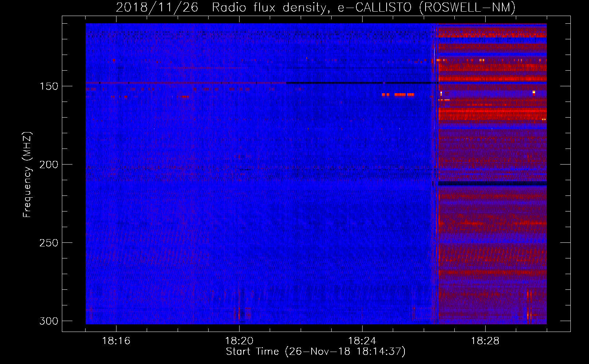Select the Start Time axis caption
Image resolution: width=589 pixels, height=364 pixels.
[316, 352]
